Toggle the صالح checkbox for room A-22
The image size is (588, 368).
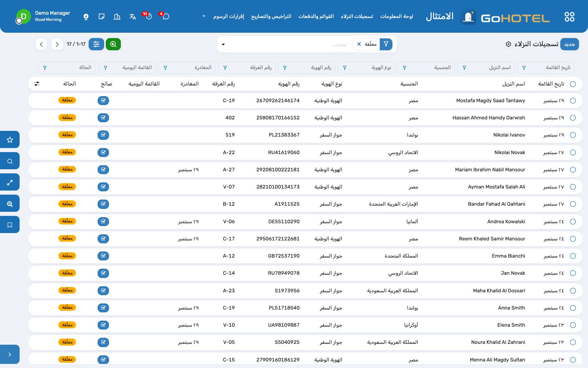tap(103, 153)
